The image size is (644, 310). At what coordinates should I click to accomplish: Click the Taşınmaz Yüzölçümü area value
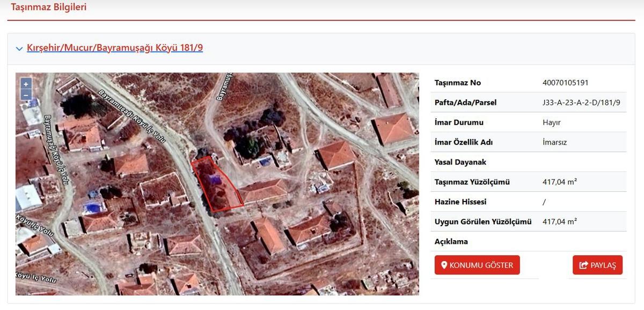(x=559, y=182)
